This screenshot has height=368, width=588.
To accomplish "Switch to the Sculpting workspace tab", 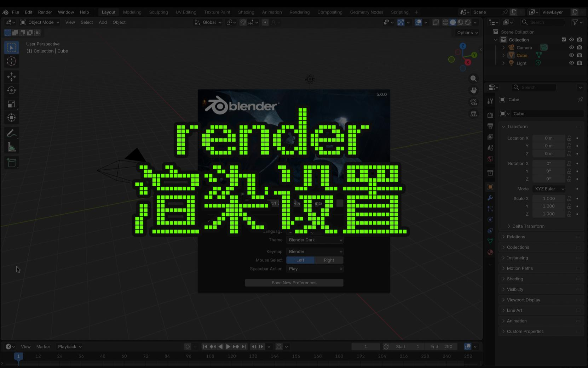I will click(158, 12).
